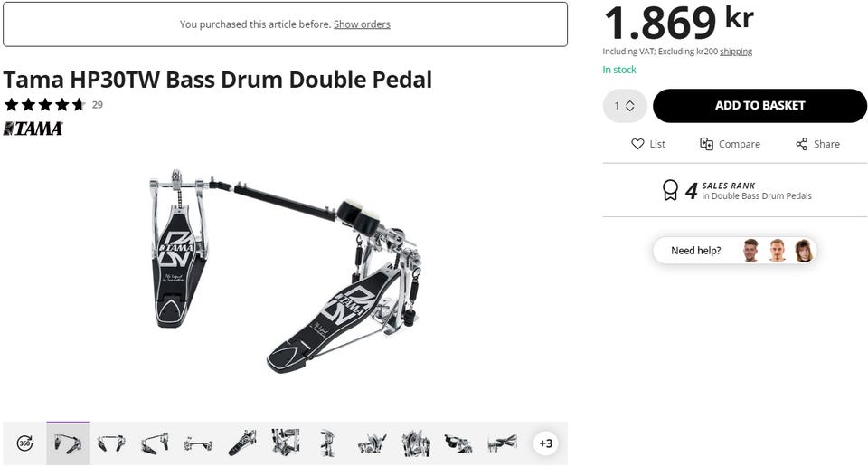This screenshot has height=467, width=868.
Task: Select the second pedal thumbnail
Action: 110,443
